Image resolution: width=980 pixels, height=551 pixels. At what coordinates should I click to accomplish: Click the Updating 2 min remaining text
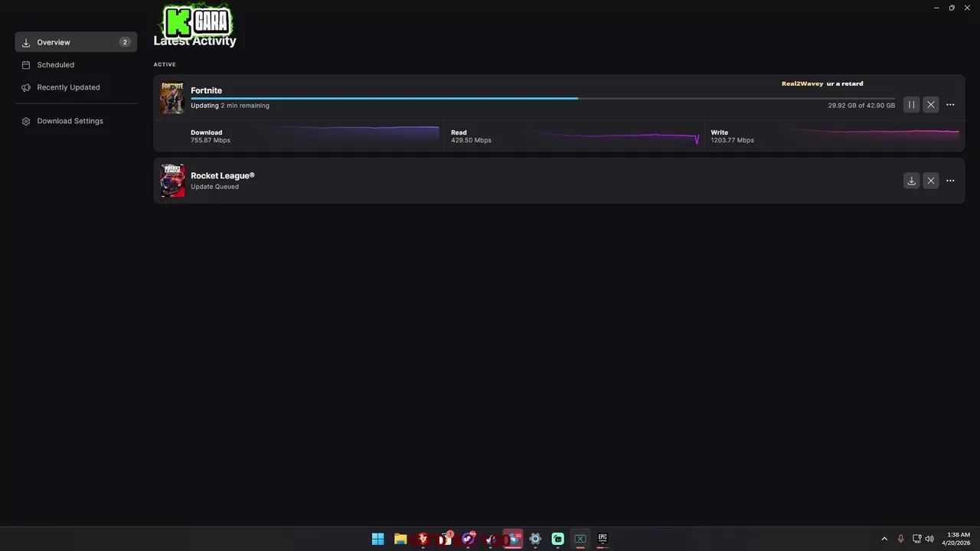point(230,106)
